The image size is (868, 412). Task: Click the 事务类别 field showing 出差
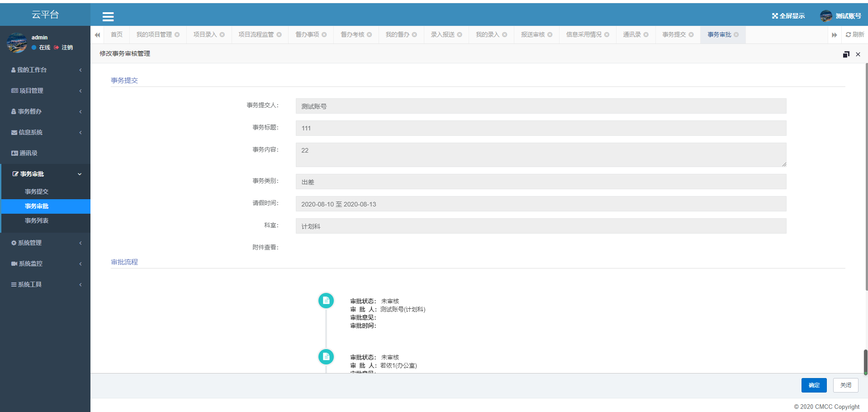pyautogui.click(x=541, y=182)
